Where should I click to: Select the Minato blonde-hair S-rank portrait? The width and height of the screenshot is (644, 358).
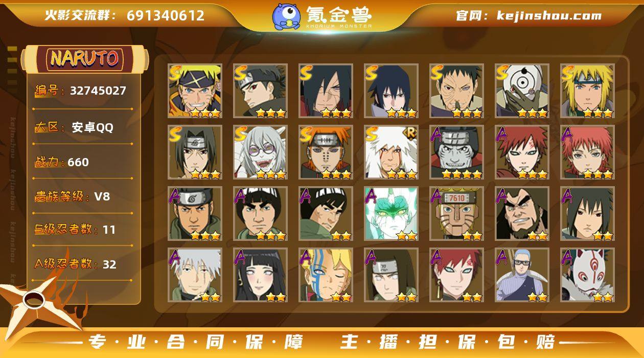click(587, 91)
